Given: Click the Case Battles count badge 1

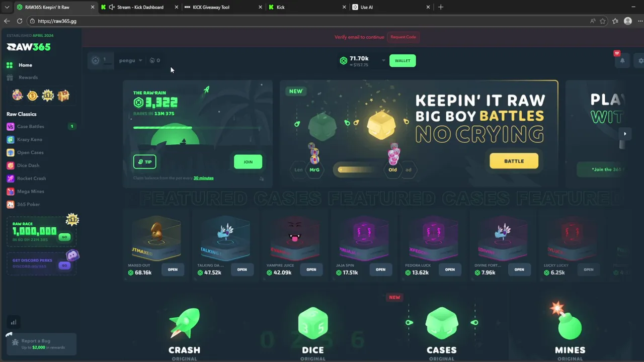Looking at the screenshot, I should click(72, 126).
